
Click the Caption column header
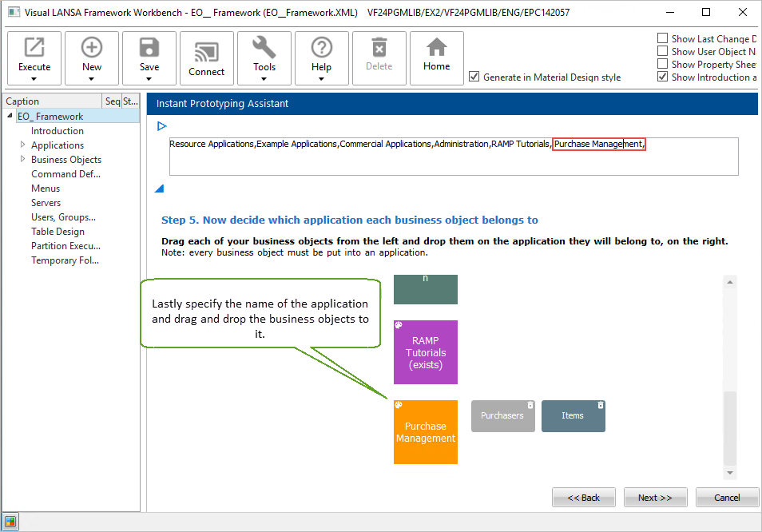point(53,101)
